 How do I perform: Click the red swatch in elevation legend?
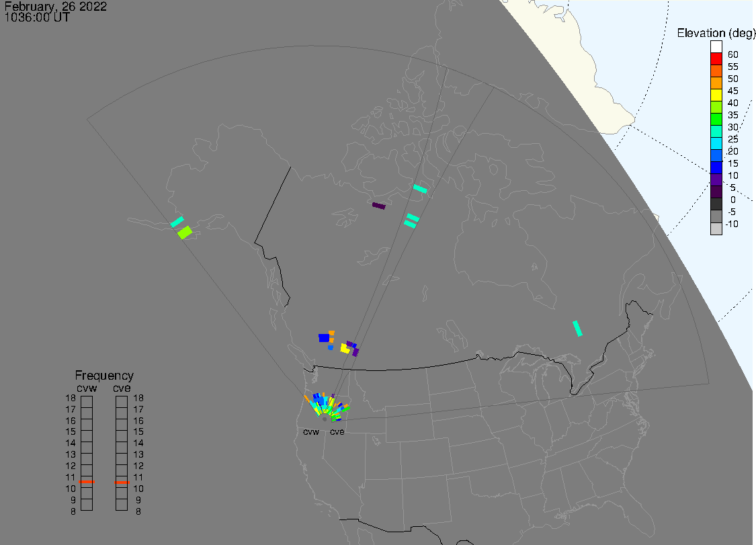coord(716,59)
